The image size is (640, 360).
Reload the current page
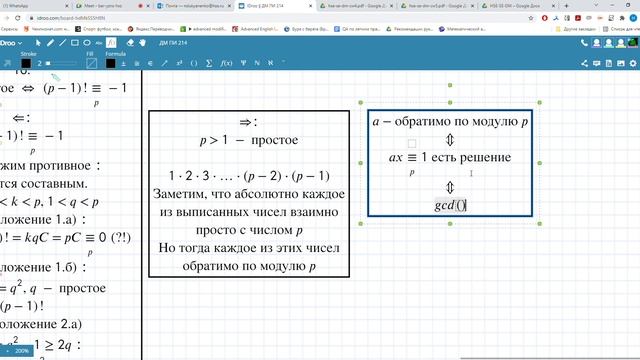click(18, 18)
